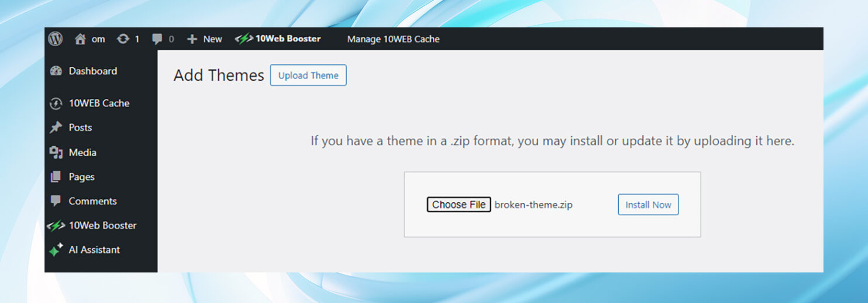Image resolution: width=868 pixels, height=303 pixels.
Task: Open Manage 10WEB Cache menu
Action: click(x=393, y=39)
